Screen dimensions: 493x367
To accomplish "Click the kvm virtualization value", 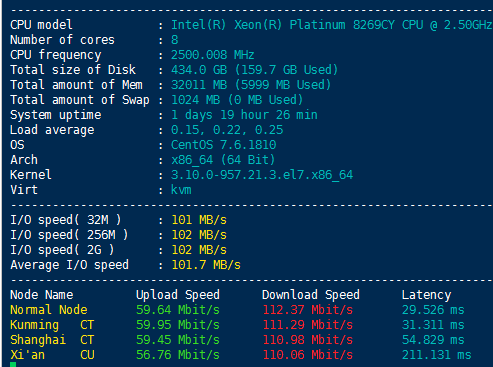I will coord(181,190).
